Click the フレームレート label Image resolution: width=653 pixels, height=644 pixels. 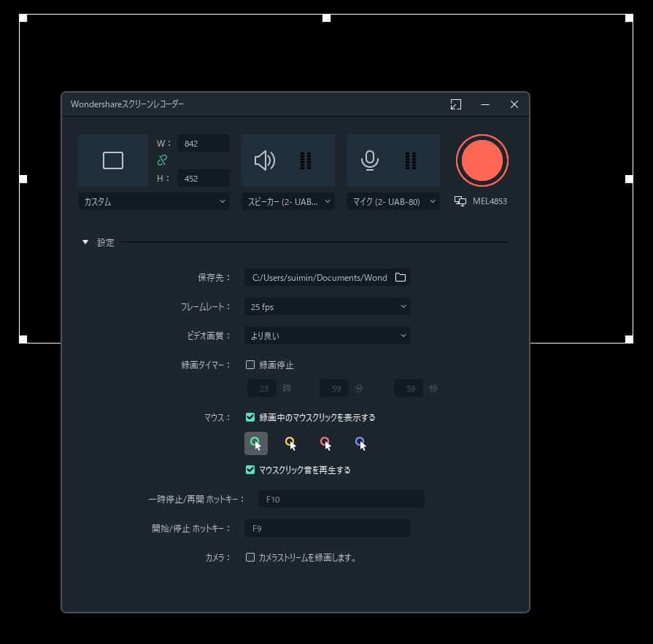pos(205,307)
